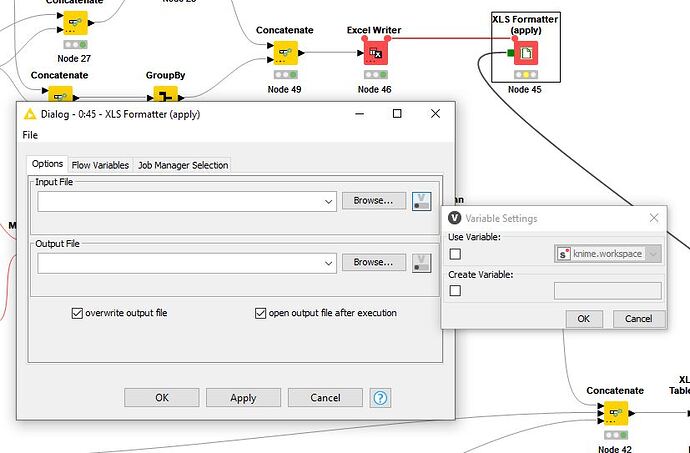Click Cancel in the XLS Formatter dialog

(325, 398)
